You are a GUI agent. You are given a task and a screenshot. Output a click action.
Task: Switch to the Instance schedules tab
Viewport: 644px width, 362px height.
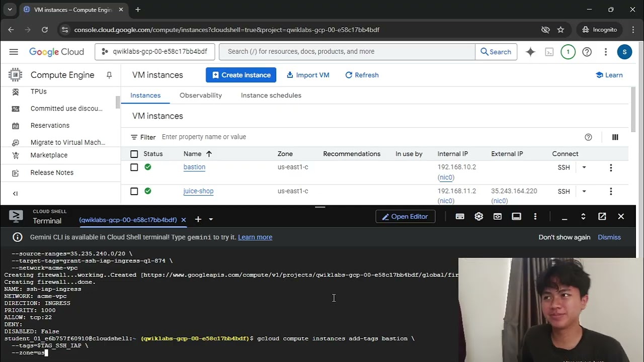[271, 96]
